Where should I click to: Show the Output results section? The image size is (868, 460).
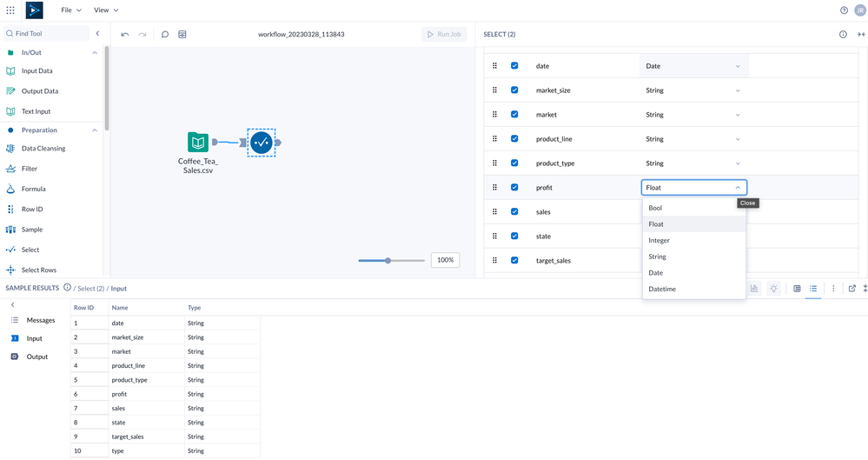30,357
